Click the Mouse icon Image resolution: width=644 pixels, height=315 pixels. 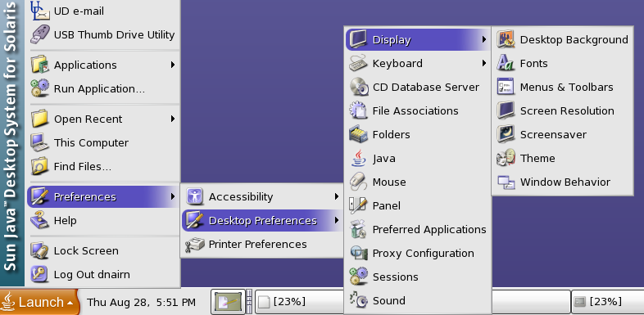pos(359,182)
